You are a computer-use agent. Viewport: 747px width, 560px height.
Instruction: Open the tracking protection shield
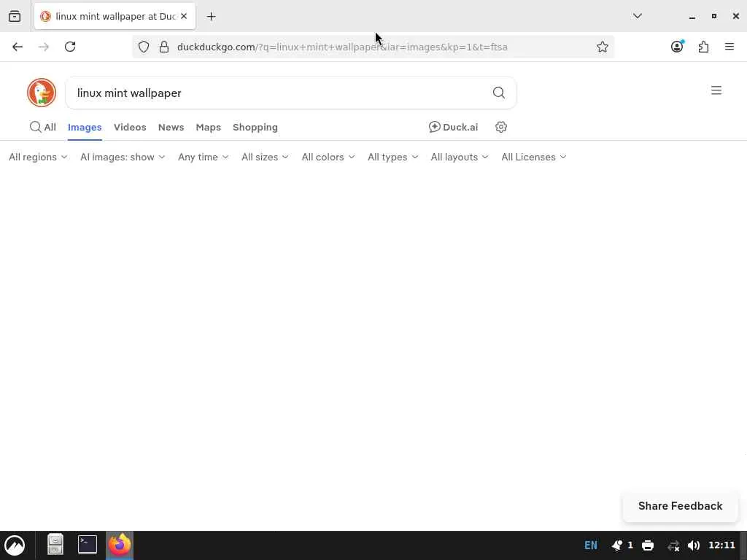pos(144,47)
